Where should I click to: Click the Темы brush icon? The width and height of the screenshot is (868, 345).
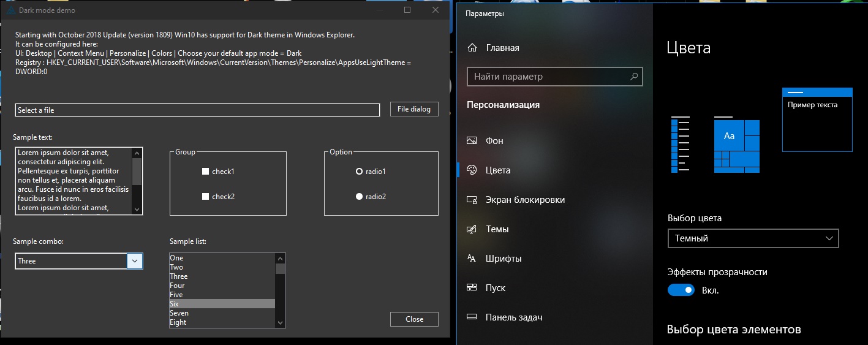[x=472, y=229]
